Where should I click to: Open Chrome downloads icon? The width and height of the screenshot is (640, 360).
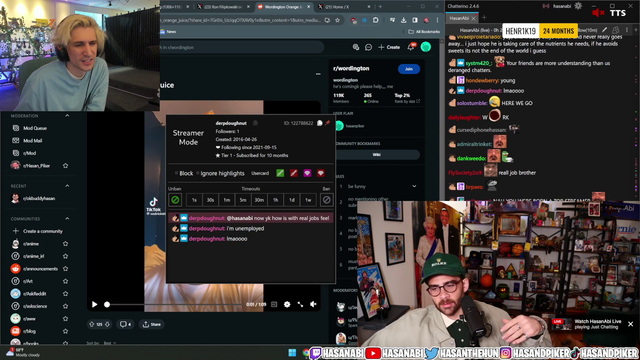pos(403,20)
